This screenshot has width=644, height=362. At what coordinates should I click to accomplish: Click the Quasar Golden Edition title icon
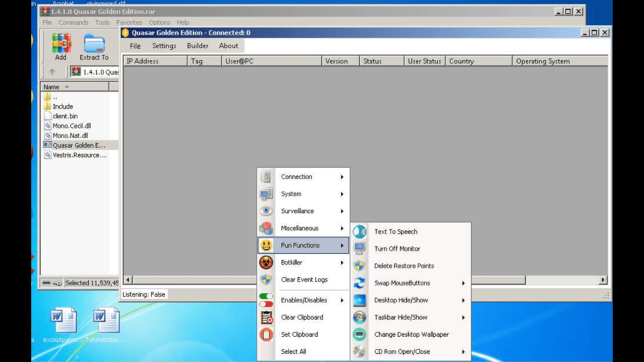coord(125,33)
